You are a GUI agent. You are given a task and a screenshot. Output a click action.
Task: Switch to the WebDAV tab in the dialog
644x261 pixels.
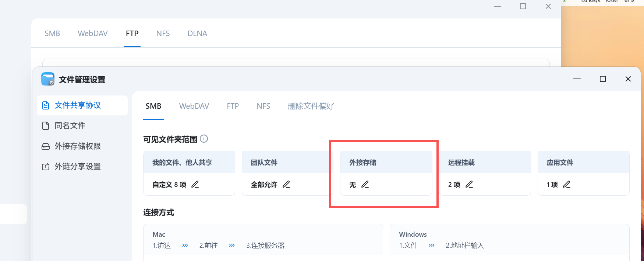pos(194,106)
